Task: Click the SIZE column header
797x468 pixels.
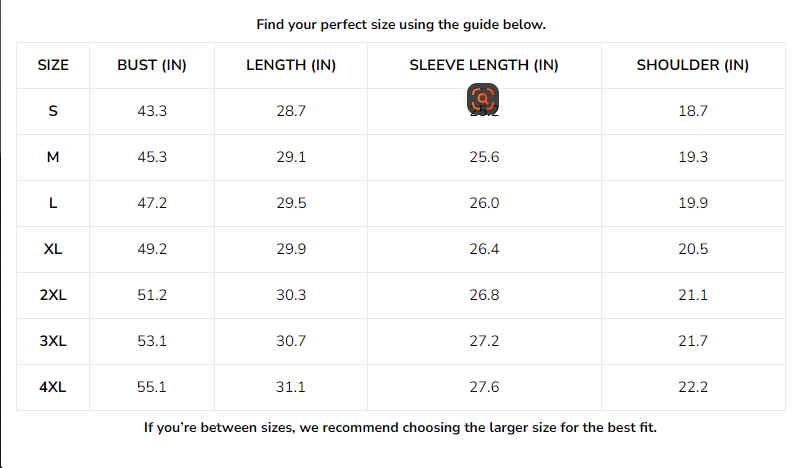Action: coord(53,66)
